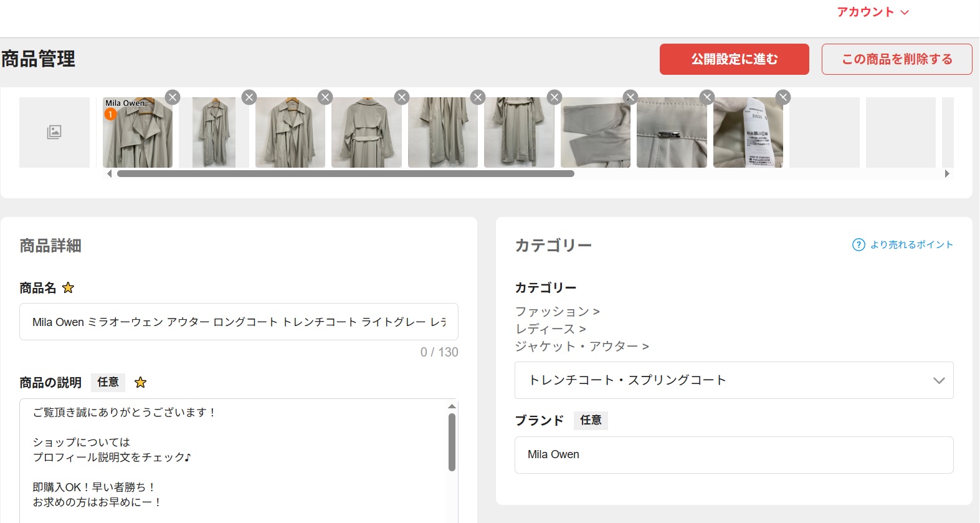This screenshot has width=980, height=523.
Task: Open the アカウント dropdown menu
Action: 872,12
